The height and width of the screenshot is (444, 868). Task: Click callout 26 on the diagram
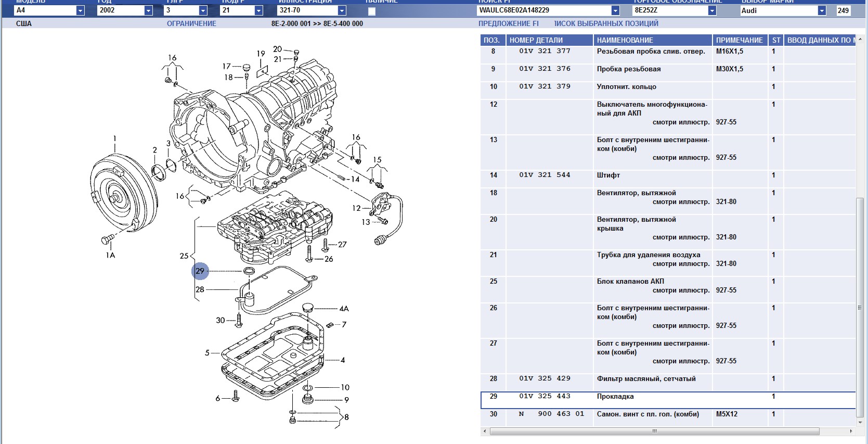click(329, 259)
